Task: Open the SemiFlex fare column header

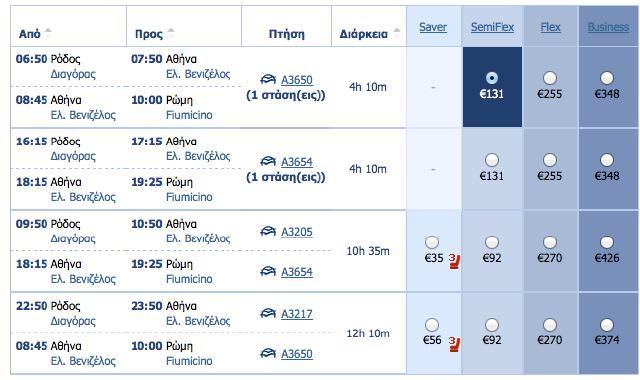Action: click(x=492, y=27)
